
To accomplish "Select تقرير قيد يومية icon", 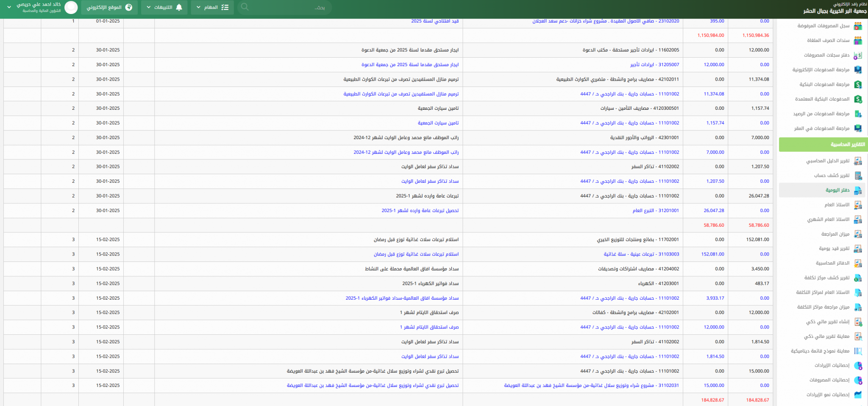I will (858, 249).
